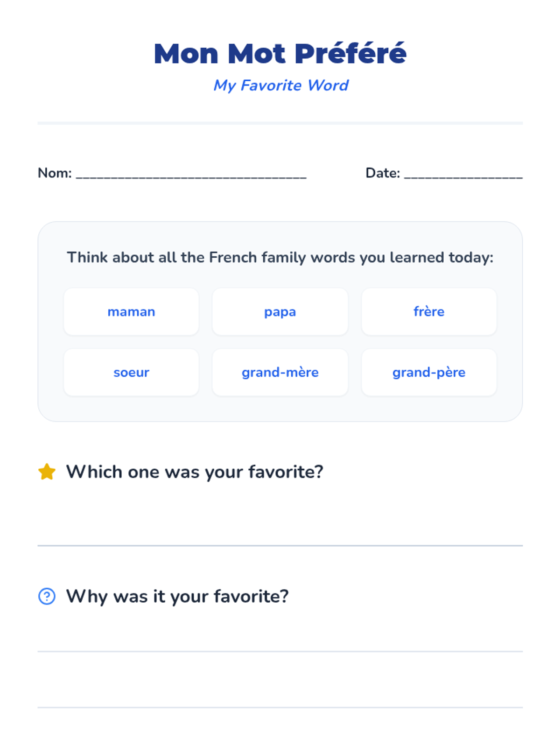Screen dimensions: 560x747
Task: Click the "My Favorite Word" subtitle
Action: pyautogui.click(x=280, y=85)
